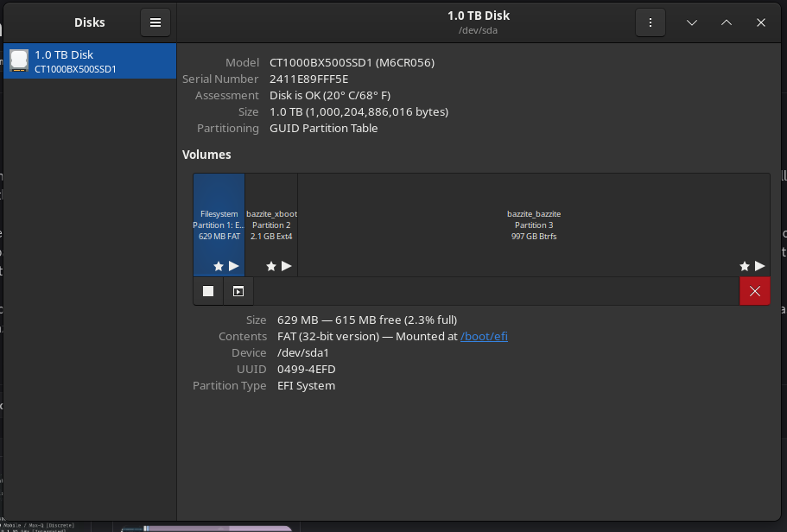Click the upward chevron window button

point(727,22)
